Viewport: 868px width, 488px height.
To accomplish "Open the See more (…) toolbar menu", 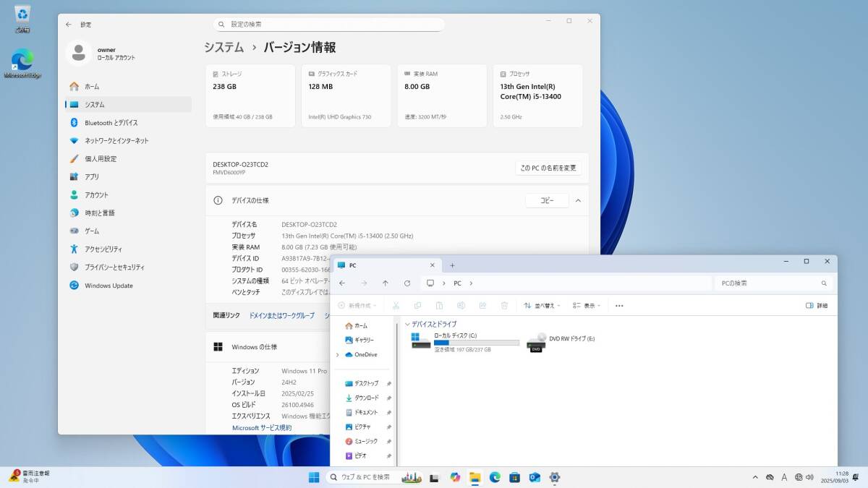I will [619, 306].
